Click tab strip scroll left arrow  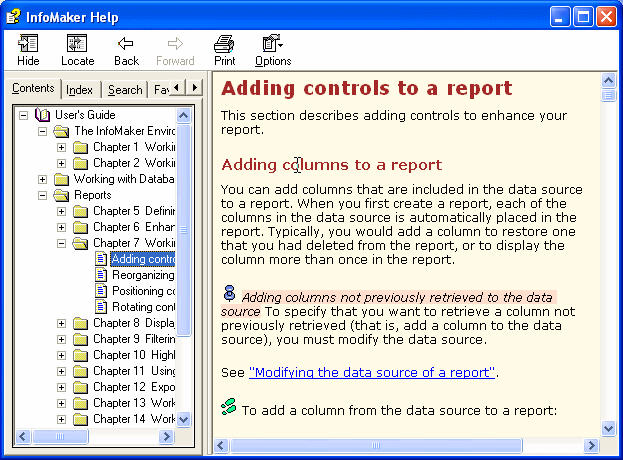click(177, 87)
